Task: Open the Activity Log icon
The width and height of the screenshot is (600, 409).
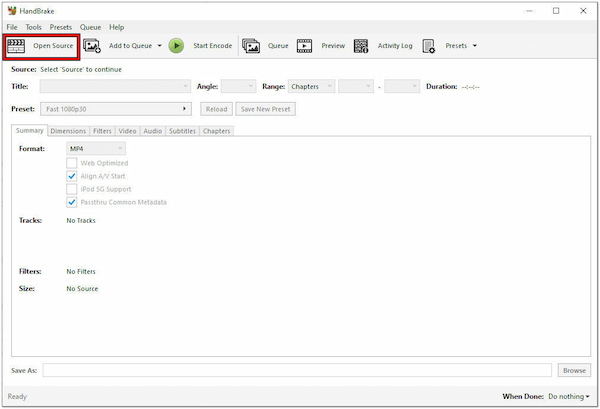Action: tap(360, 45)
